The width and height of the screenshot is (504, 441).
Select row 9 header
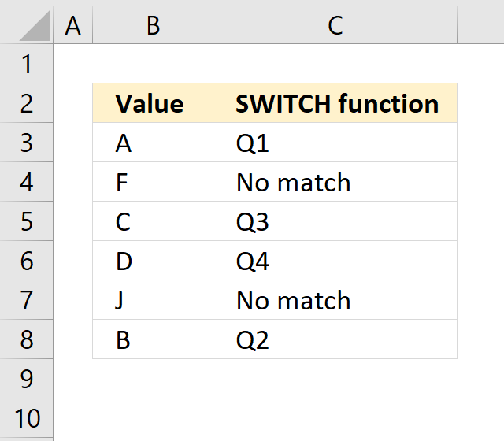pyautogui.click(x=26, y=379)
